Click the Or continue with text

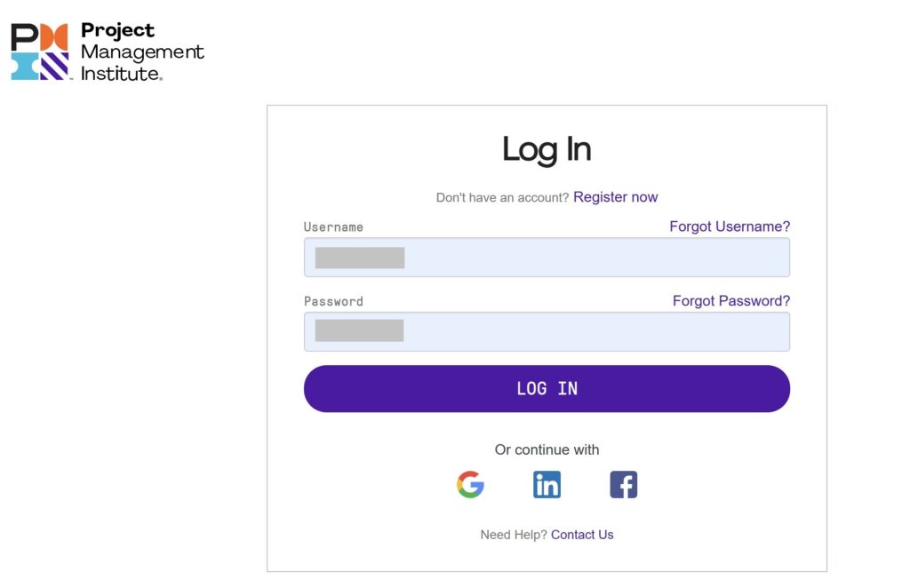(547, 449)
